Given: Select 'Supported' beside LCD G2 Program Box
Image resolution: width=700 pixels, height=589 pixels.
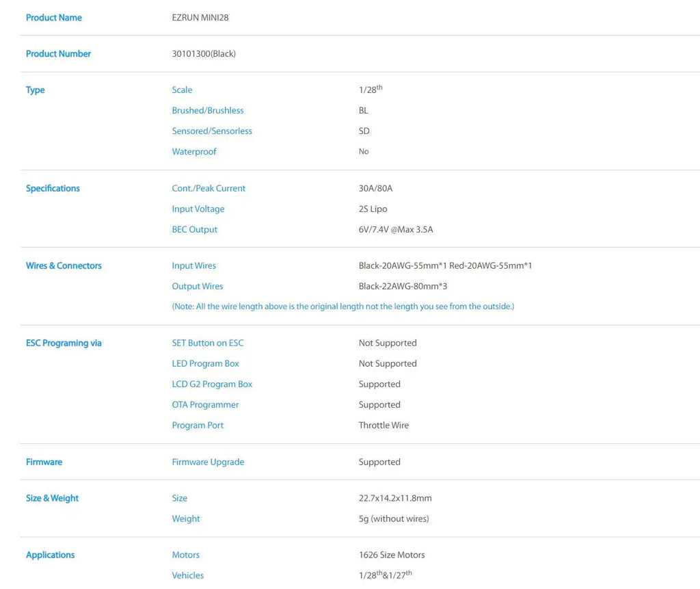Looking at the screenshot, I should [x=379, y=384].
